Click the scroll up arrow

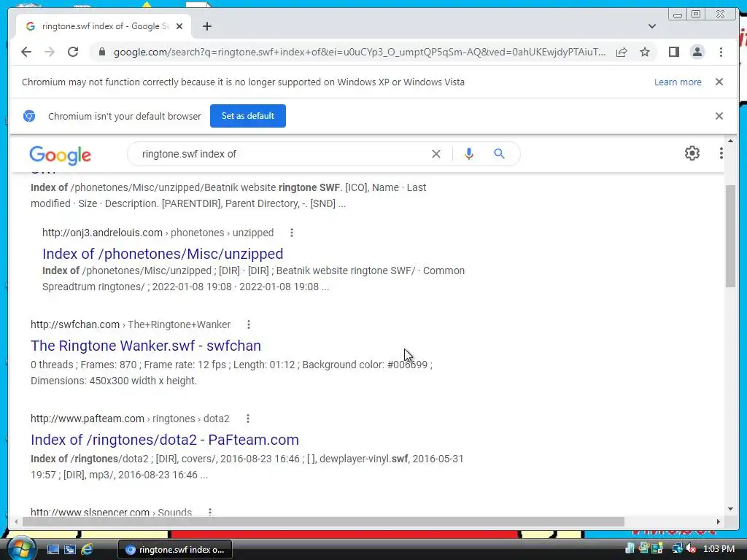(x=730, y=141)
